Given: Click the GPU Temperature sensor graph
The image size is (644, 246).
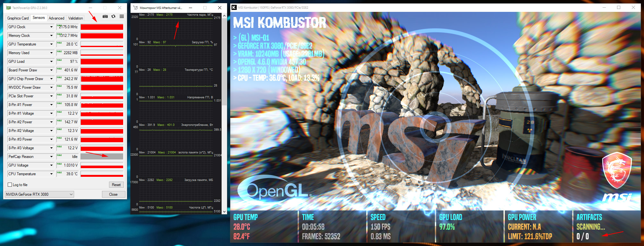Looking at the screenshot, I should [x=102, y=44].
